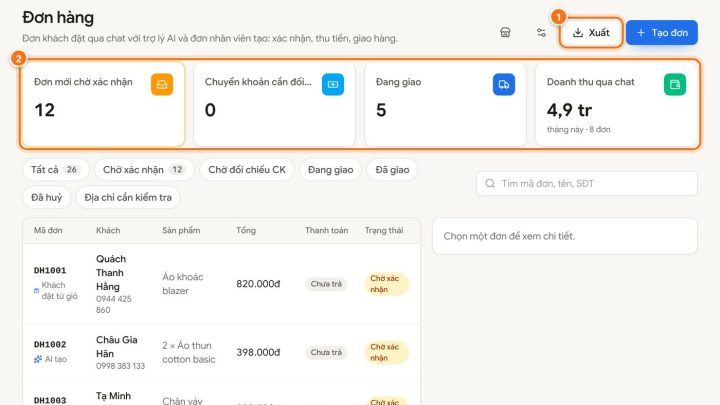Show Đã giao orders
Image resolution: width=720 pixels, height=405 pixels.
click(x=392, y=170)
